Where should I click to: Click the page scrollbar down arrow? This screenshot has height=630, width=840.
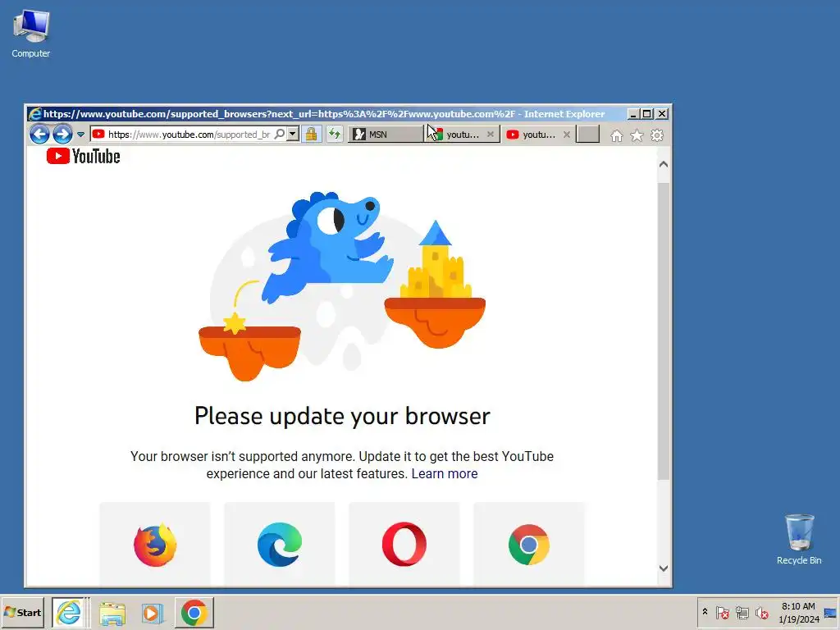click(663, 568)
